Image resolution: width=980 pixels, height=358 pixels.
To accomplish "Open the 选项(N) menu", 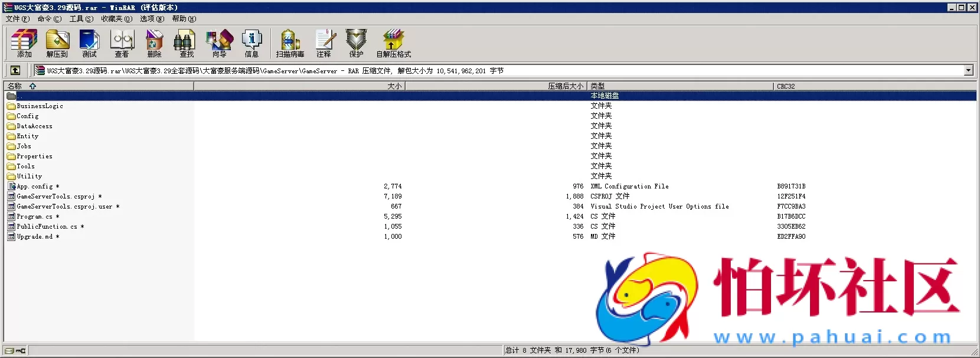I will (152, 19).
